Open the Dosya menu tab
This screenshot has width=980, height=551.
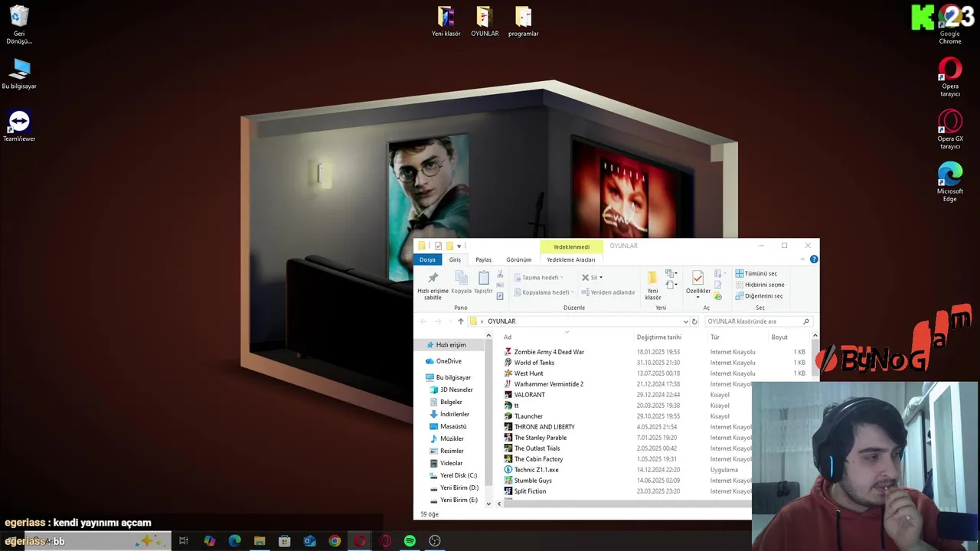click(x=427, y=259)
